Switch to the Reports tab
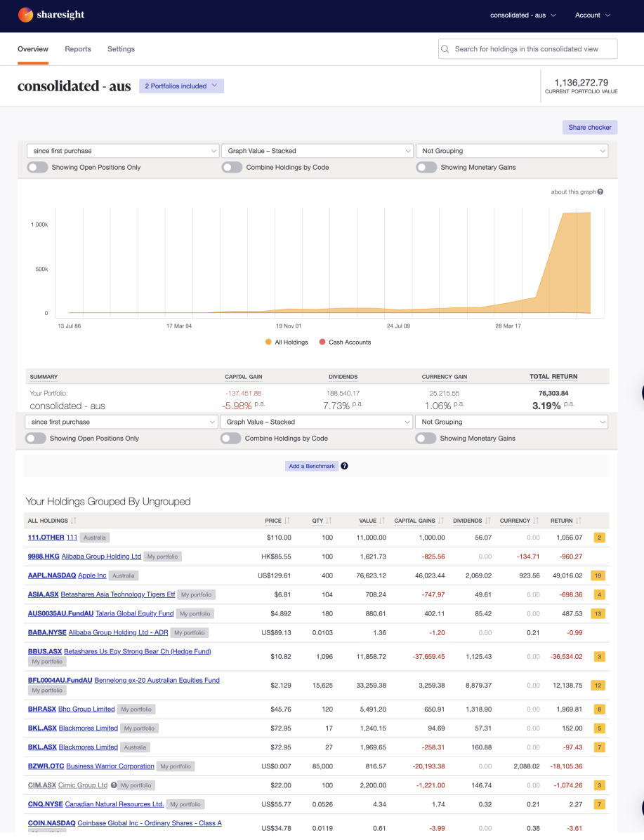 pyautogui.click(x=78, y=48)
